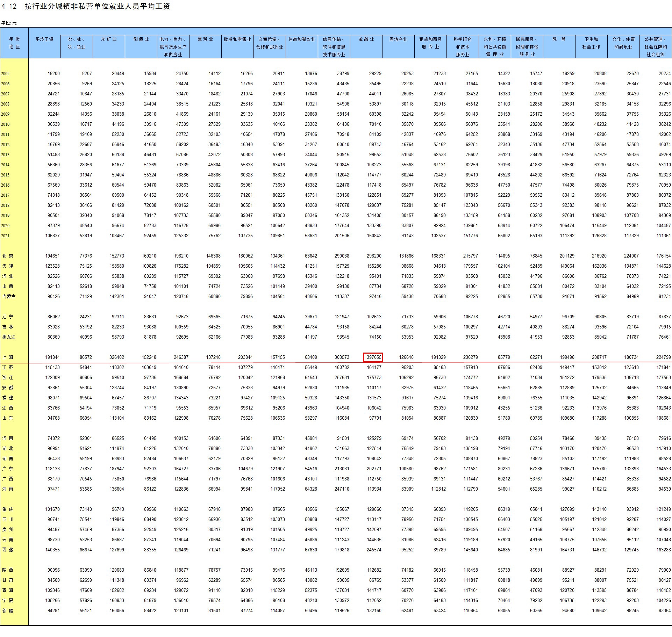Screen dimensions: 672x637
Task: Select the 上海 row label
Action: click(x=8, y=357)
